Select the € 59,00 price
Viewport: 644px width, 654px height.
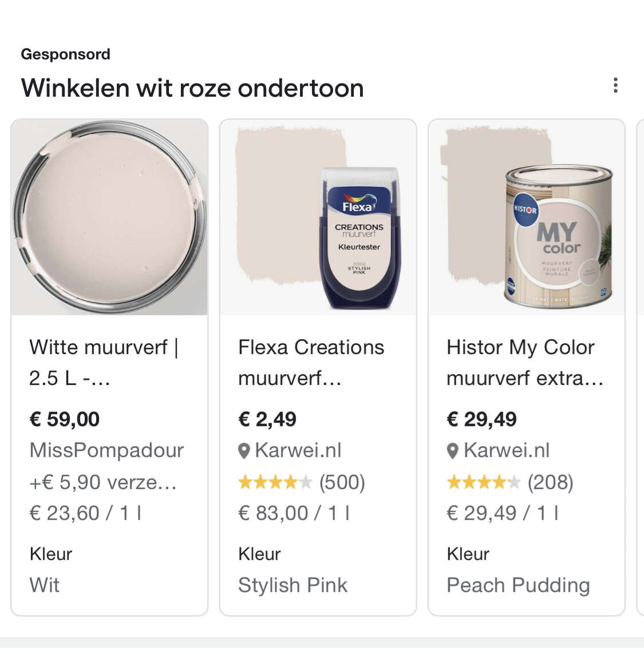(64, 419)
